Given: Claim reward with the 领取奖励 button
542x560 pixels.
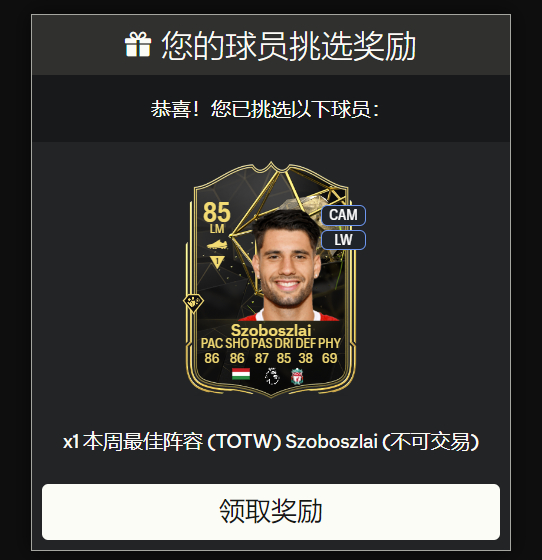Looking at the screenshot, I should tap(271, 511).
